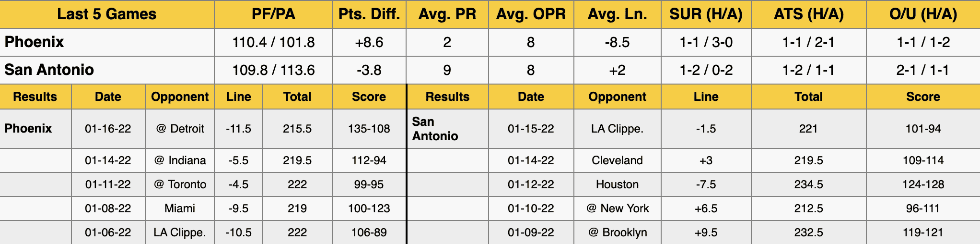This screenshot has width=980, height=244.
Task: Select the @ Detroit opponent cell
Action: click(x=180, y=129)
